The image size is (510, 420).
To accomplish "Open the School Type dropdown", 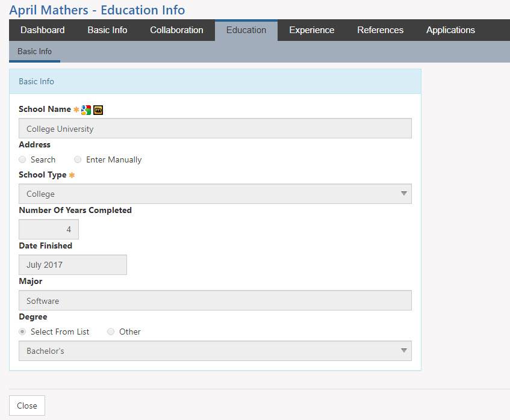I will [215, 194].
